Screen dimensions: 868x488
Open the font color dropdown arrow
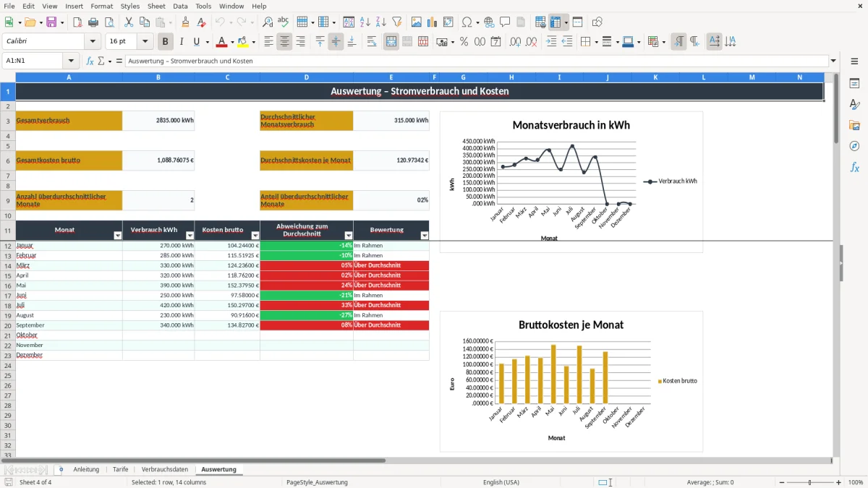coord(233,42)
